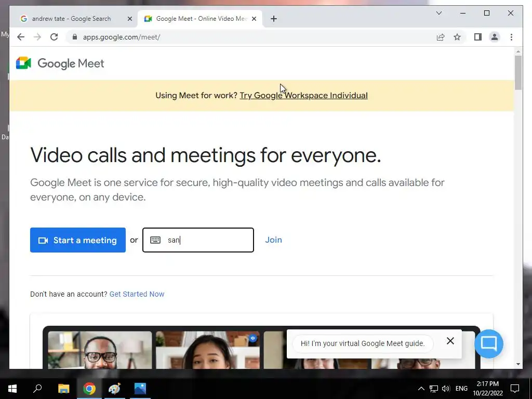Reload the Google Meet page
The height and width of the screenshot is (399, 532).
click(x=54, y=37)
